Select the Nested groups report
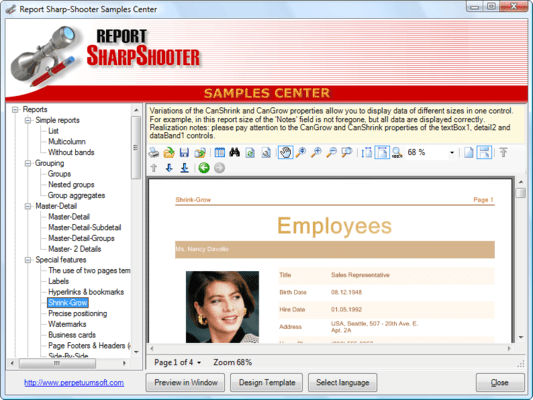 tap(71, 185)
